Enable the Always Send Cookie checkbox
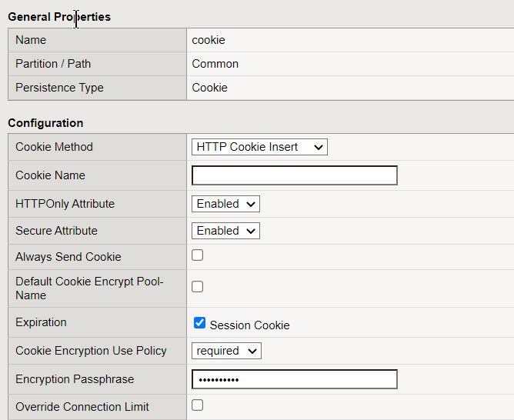Viewport: 514px width, 420px height. [198, 255]
